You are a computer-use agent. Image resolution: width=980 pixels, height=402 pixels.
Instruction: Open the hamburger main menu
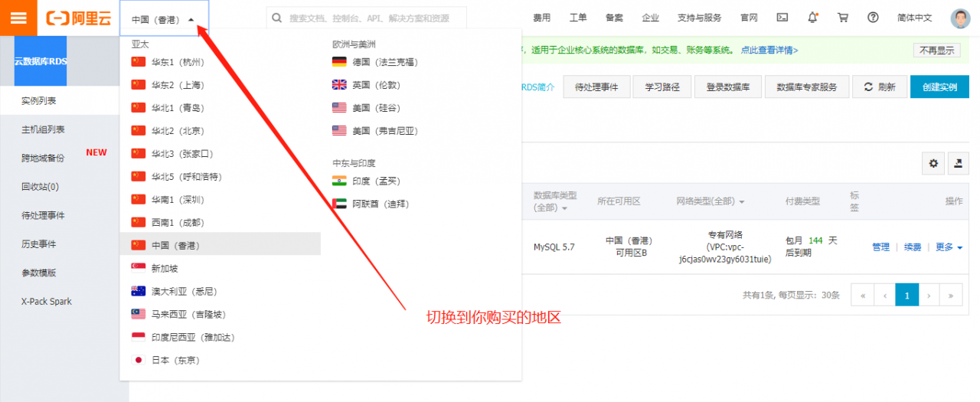tap(18, 18)
